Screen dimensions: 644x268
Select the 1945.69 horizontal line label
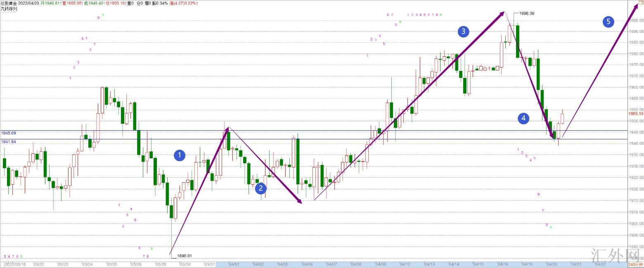(x=8, y=133)
